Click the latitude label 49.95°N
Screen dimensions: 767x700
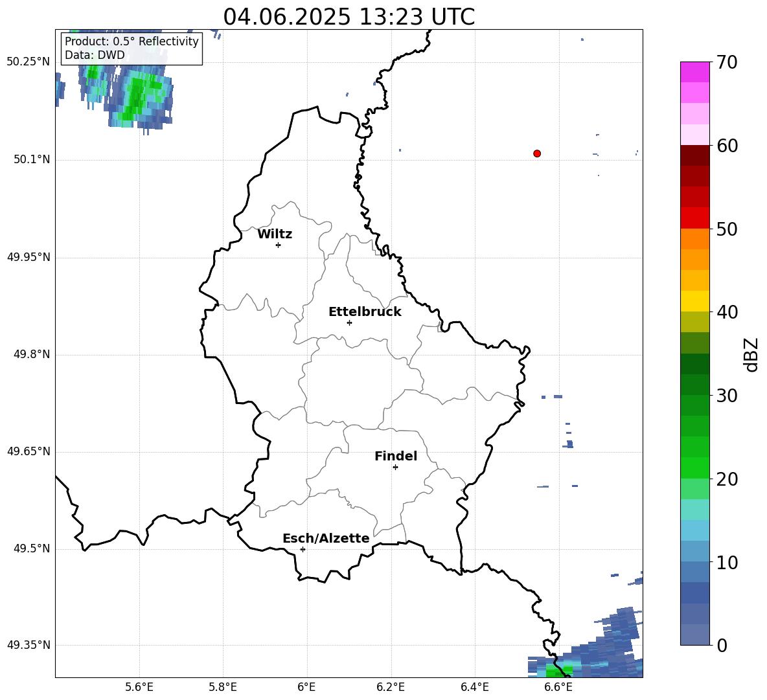[x=29, y=257]
